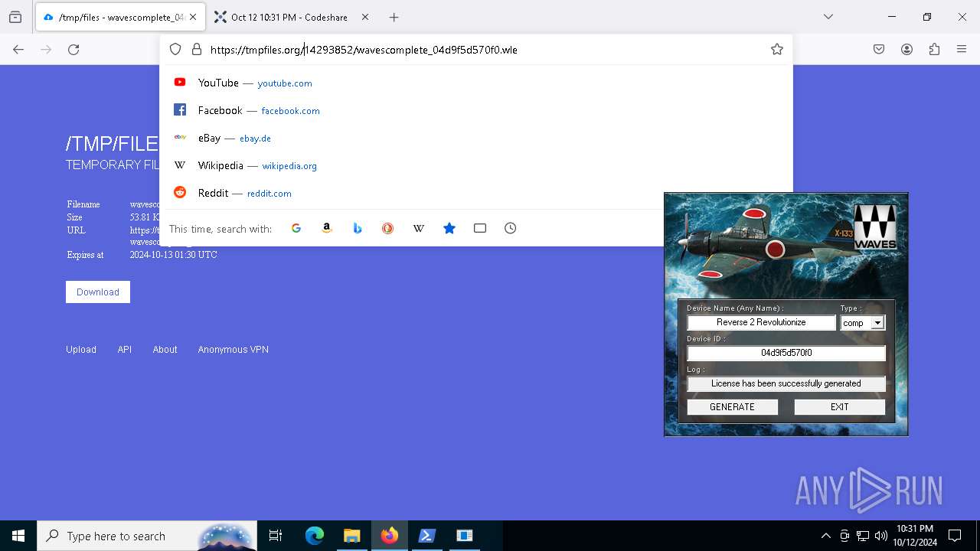Select the eBay suggestion
The height and width of the screenshot is (551, 980).
point(476,138)
